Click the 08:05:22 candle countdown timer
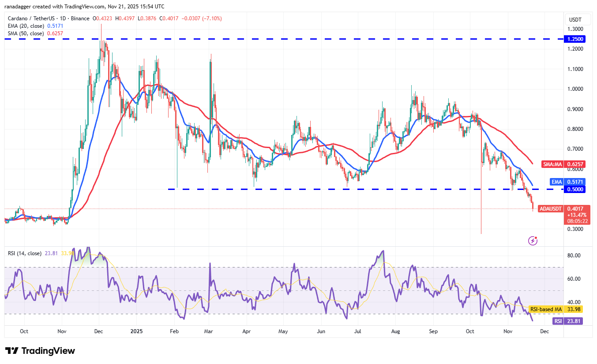The image size is (597, 364). tap(576, 222)
